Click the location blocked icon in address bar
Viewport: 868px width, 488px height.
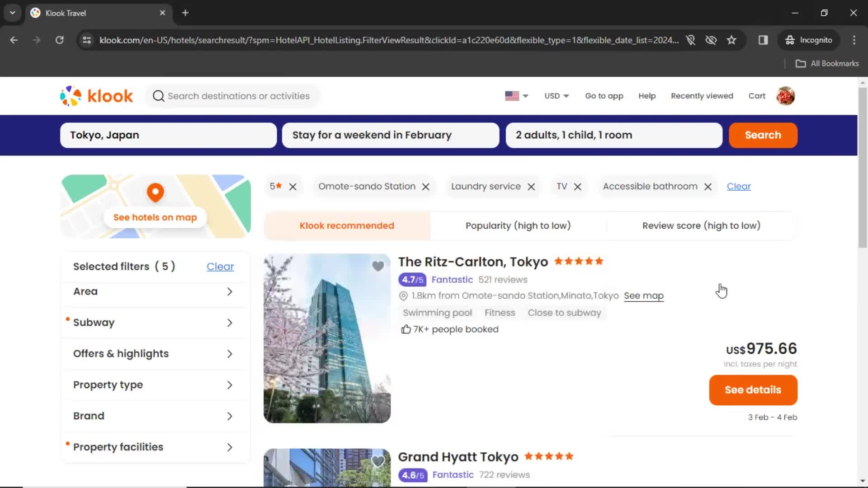point(690,40)
